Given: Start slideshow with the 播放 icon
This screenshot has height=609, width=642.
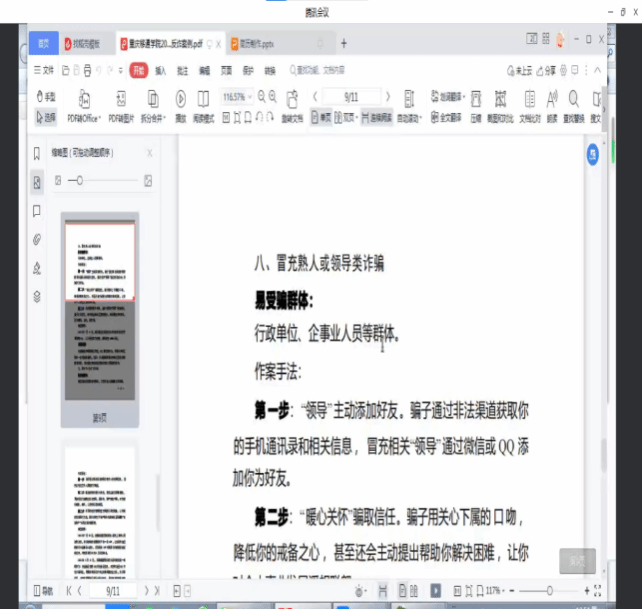Looking at the screenshot, I should tap(181, 98).
